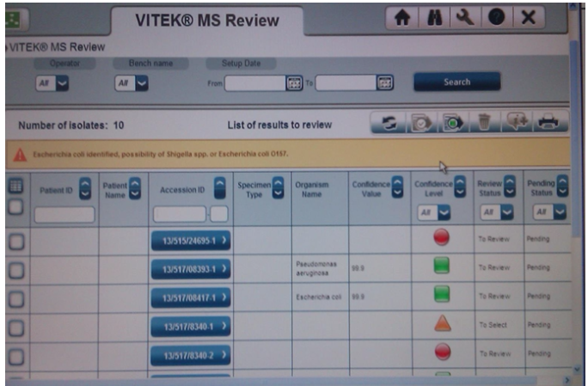Open the Confidence Level filter dropdown
588x386 pixels.
coord(434,212)
